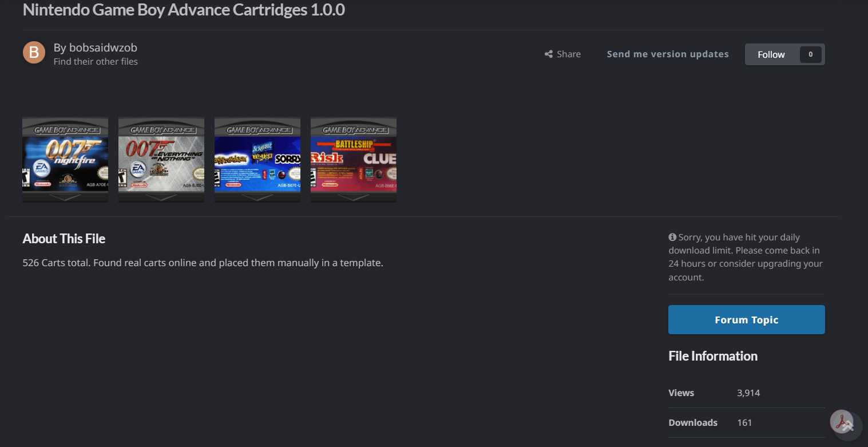
Task: Click Send me version updates
Action: (x=668, y=54)
